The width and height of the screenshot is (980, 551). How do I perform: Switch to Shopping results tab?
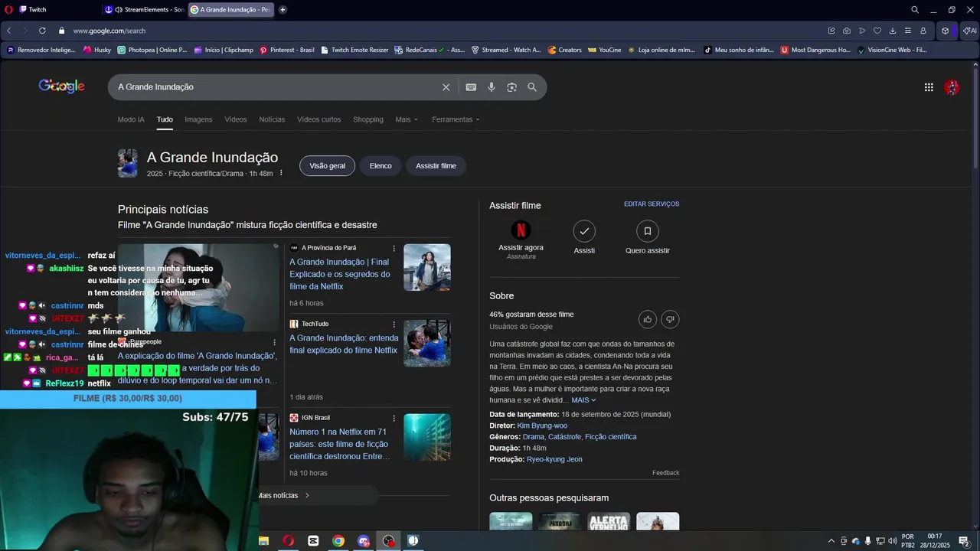point(368,119)
